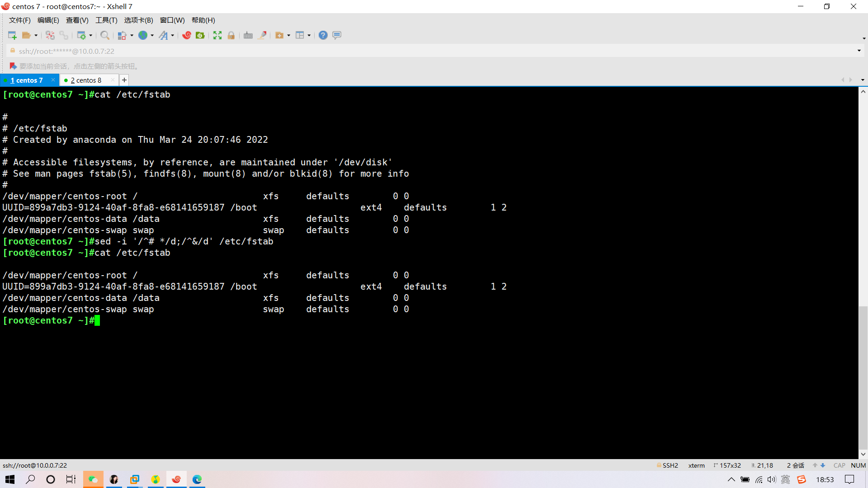Click the New Session toolbar icon

(x=12, y=35)
